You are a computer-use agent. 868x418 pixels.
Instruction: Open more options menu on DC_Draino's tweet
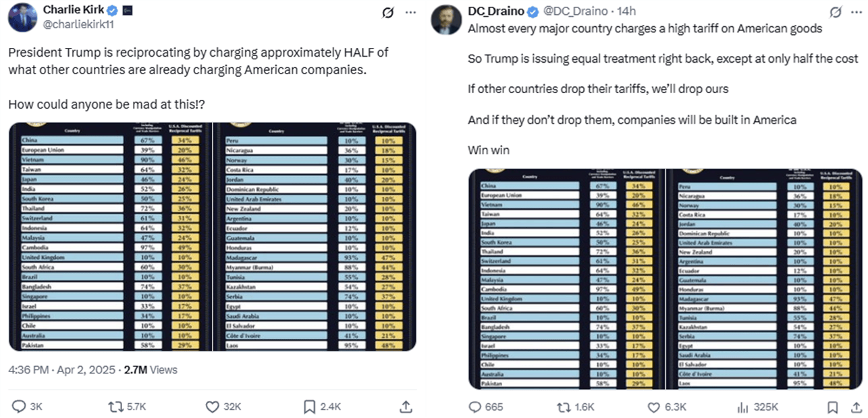click(x=855, y=11)
